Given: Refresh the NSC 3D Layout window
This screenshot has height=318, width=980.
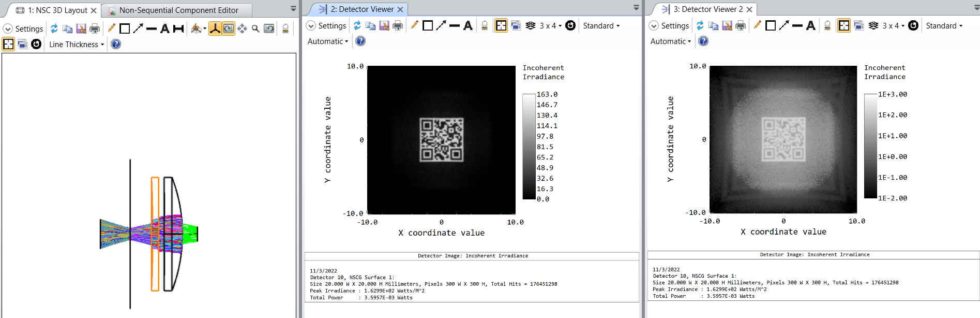Looking at the screenshot, I should (54, 28).
